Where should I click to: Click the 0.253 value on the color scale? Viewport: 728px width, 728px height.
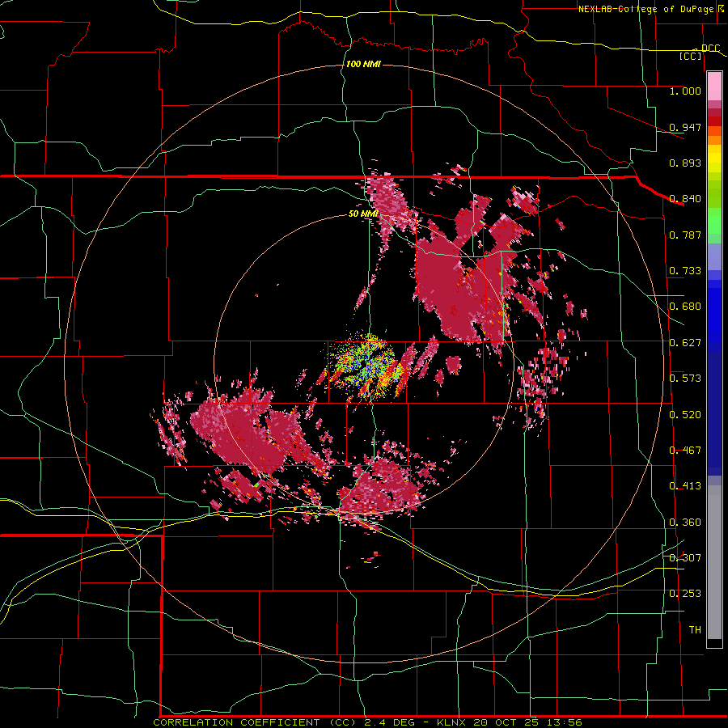point(685,594)
